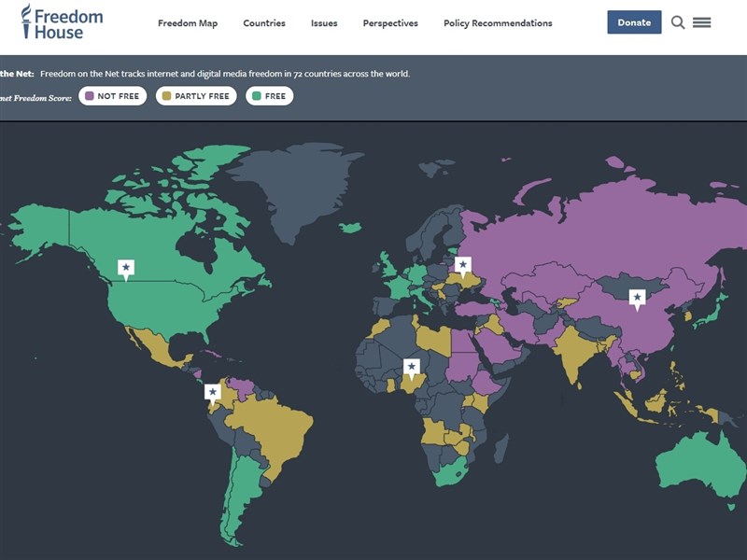Toggle the FREE score filter
The image size is (747, 560).
click(269, 96)
